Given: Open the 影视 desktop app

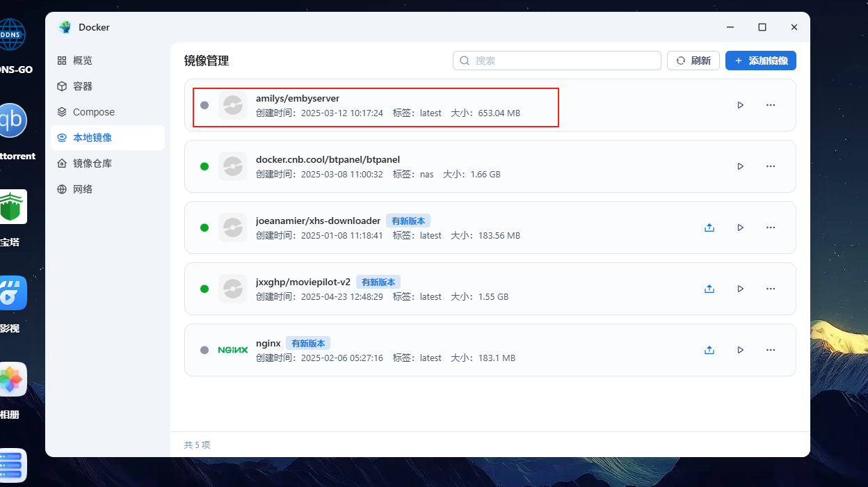Looking at the screenshot, I should tap(12, 293).
